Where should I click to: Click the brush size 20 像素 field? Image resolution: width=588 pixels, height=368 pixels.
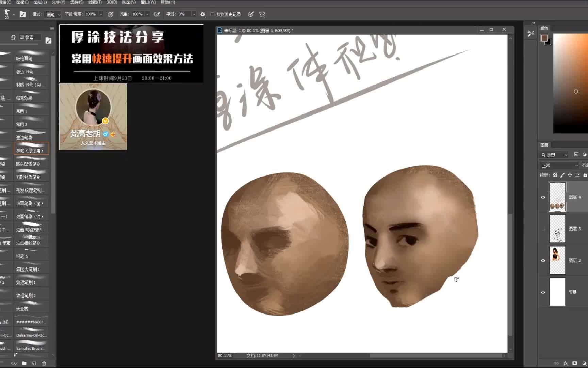(30, 37)
